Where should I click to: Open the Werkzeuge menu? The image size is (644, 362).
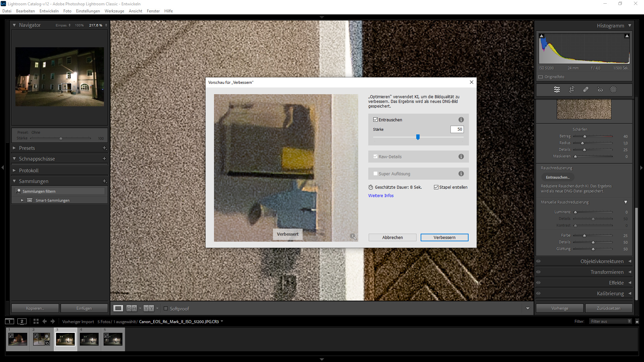pyautogui.click(x=114, y=11)
